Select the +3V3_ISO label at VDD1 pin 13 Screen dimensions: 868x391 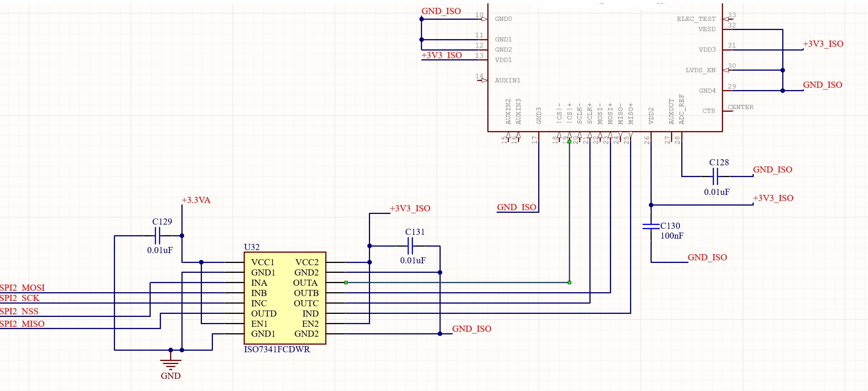tap(441, 55)
